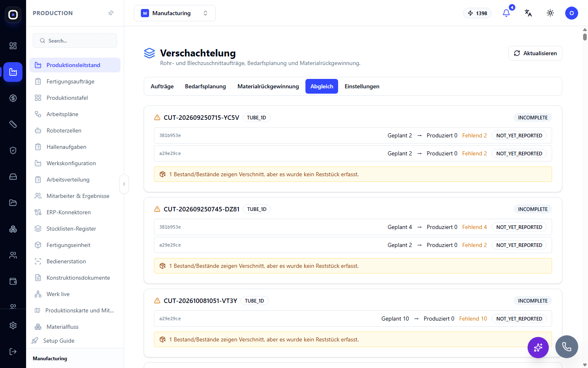Click the 'Geplant 4' value

click(x=400, y=227)
